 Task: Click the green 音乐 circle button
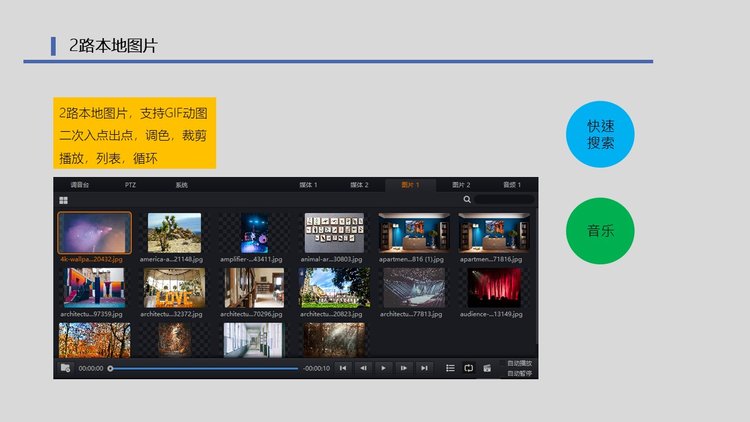(x=600, y=231)
